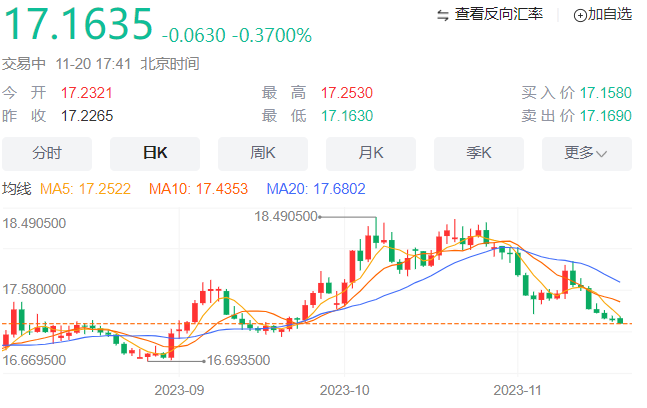Select the 日K daily candlestick tab
This screenshot has width=647, height=408.
click(x=155, y=153)
